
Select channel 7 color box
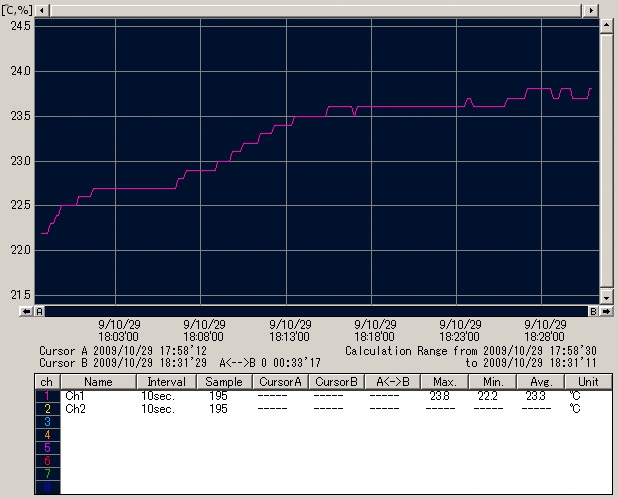pyautogui.click(x=47, y=474)
